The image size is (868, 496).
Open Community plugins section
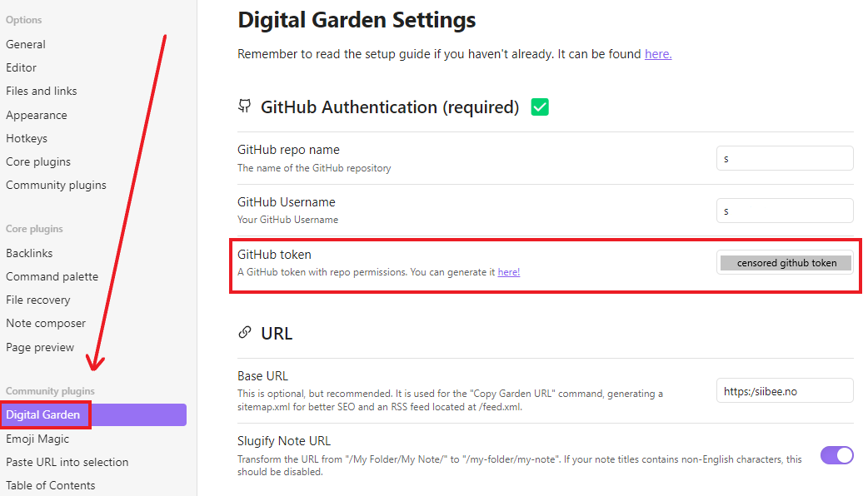(x=56, y=185)
